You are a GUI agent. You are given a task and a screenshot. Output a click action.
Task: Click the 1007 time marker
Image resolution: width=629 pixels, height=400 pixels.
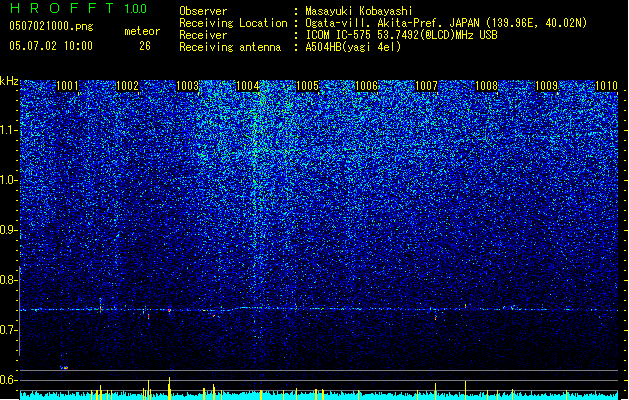coord(426,86)
